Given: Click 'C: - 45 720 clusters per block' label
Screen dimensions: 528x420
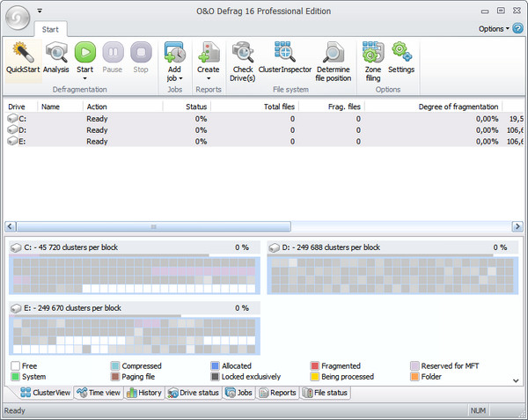Looking at the screenshot, I should tap(71, 247).
